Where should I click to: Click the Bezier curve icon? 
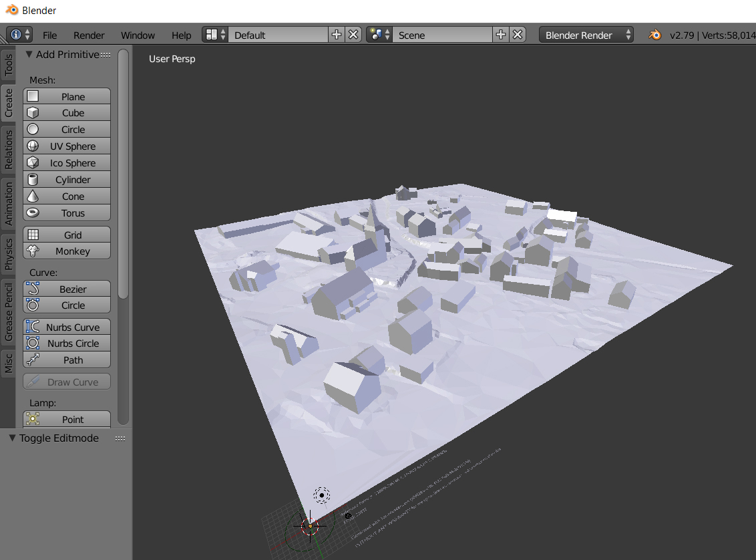[x=33, y=289]
